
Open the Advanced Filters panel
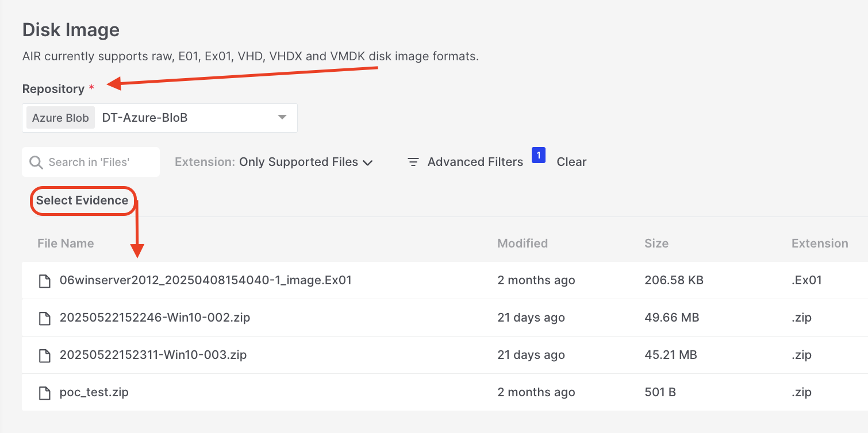pos(475,162)
